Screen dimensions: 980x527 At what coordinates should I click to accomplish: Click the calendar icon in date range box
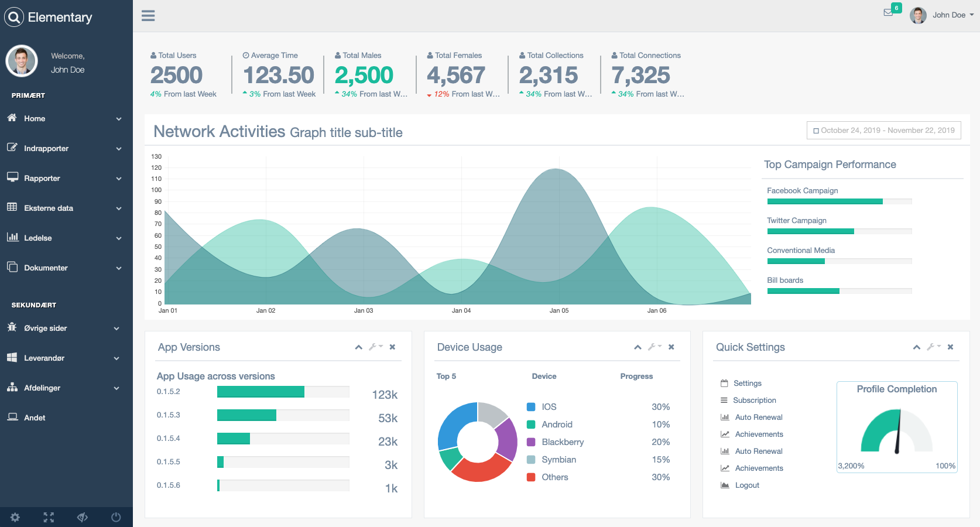816,131
